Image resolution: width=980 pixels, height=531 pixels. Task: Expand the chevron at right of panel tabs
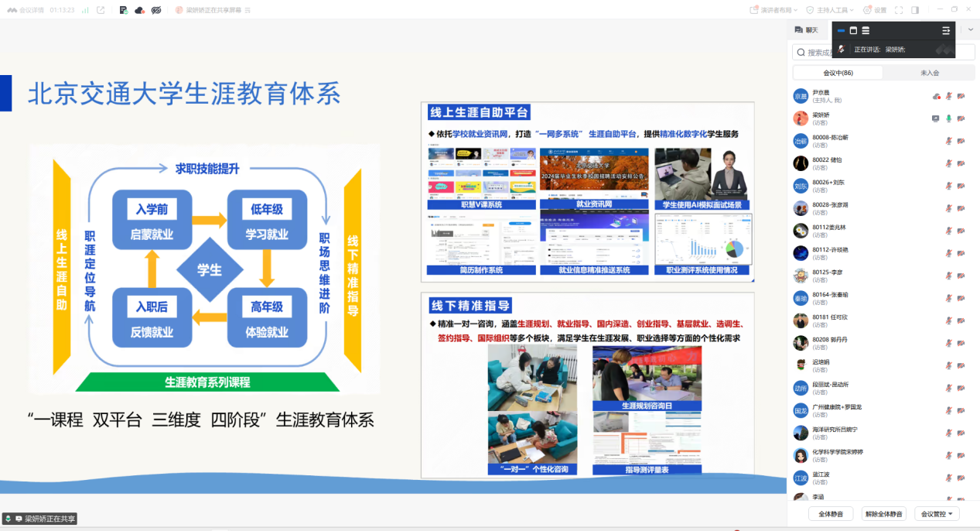pyautogui.click(x=971, y=29)
